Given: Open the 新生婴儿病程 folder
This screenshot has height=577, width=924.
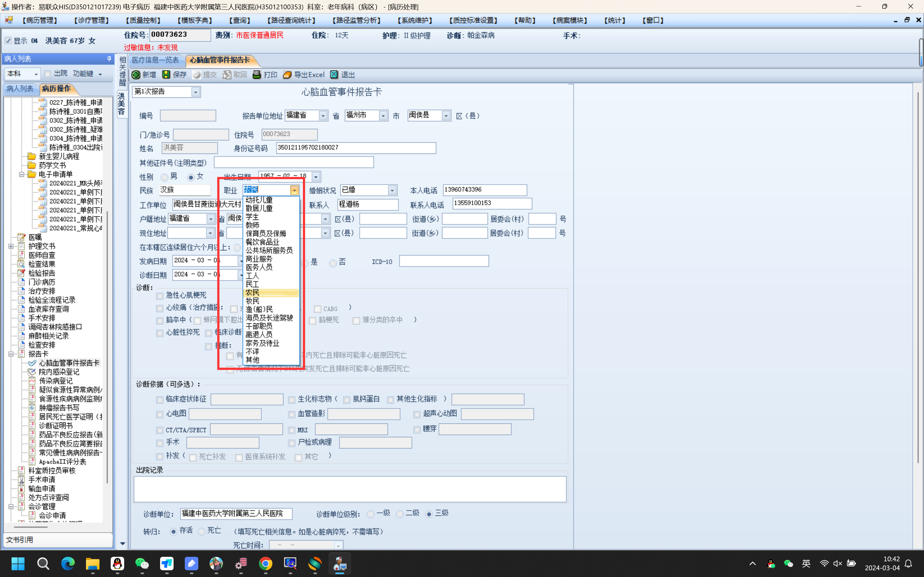Looking at the screenshot, I should [x=58, y=156].
